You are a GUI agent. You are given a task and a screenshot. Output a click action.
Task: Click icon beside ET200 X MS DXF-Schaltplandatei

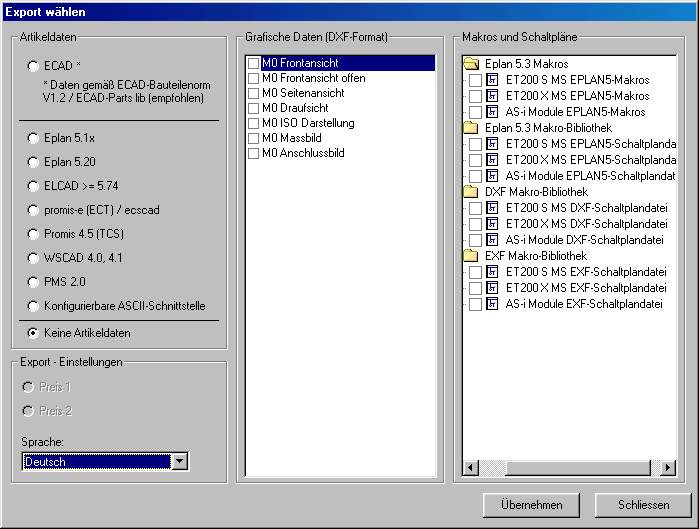(x=492, y=224)
